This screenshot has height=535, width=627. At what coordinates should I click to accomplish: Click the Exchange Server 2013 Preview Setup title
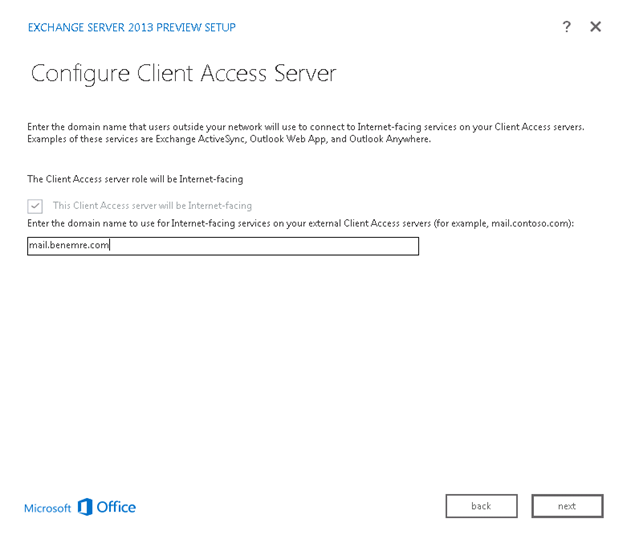pyautogui.click(x=132, y=27)
